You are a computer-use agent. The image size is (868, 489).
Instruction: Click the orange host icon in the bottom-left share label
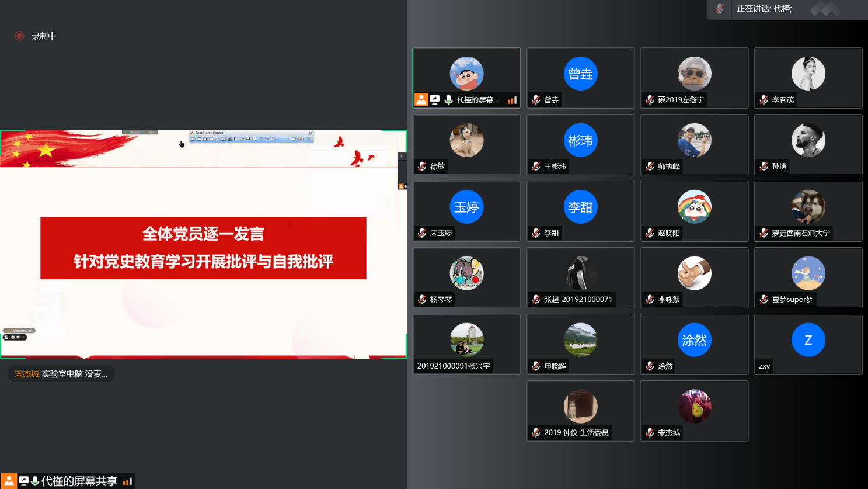coord(9,481)
